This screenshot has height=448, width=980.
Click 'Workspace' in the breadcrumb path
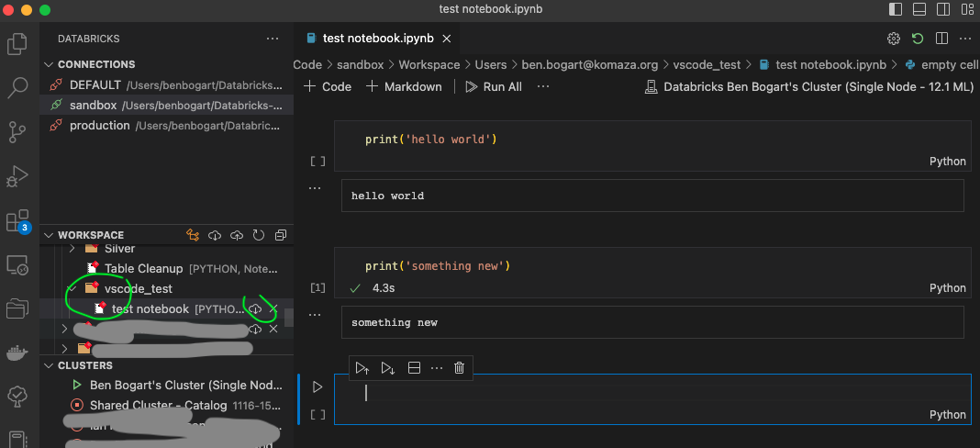(429, 65)
